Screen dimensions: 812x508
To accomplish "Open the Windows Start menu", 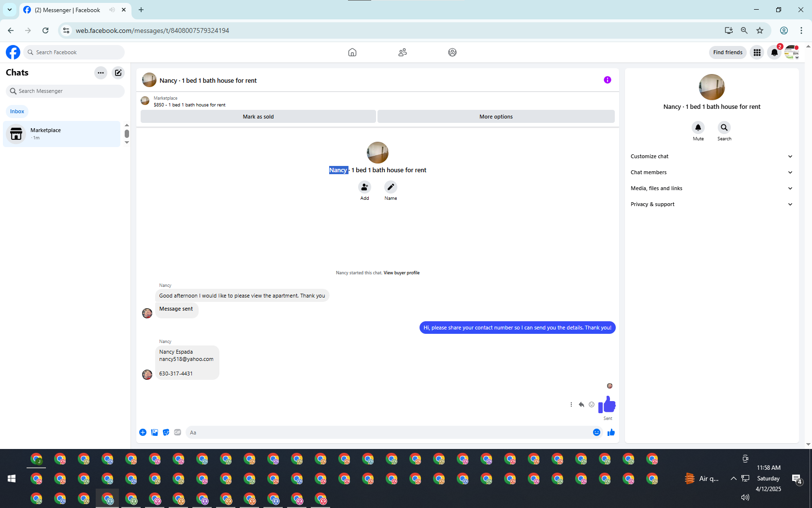I will (12, 478).
